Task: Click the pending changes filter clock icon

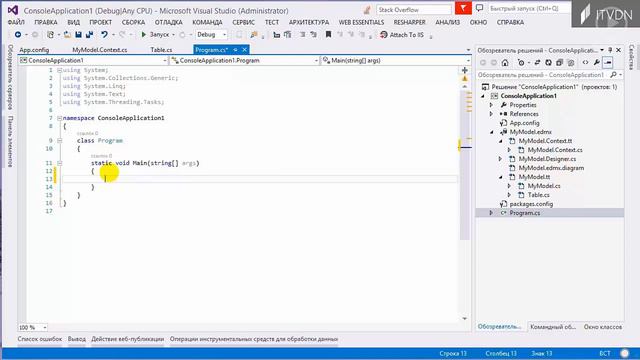Action: coord(521,63)
